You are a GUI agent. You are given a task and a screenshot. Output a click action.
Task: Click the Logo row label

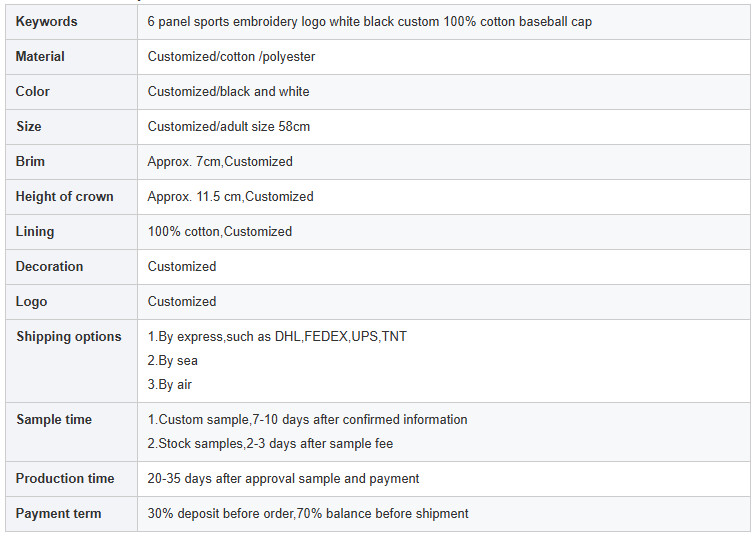(x=32, y=302)
